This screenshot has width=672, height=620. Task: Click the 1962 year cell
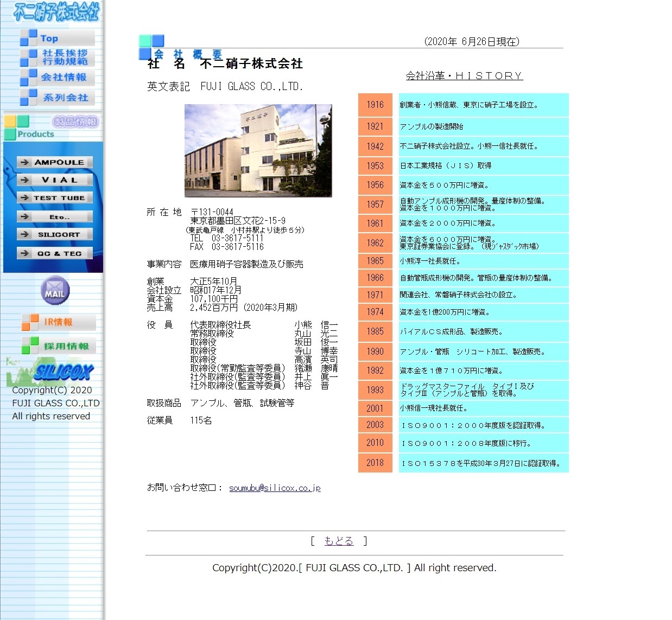point(375,243)
